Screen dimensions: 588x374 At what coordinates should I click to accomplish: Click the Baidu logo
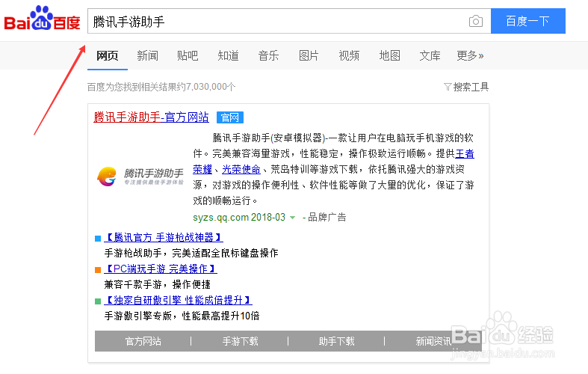click(x=42, y=19)
